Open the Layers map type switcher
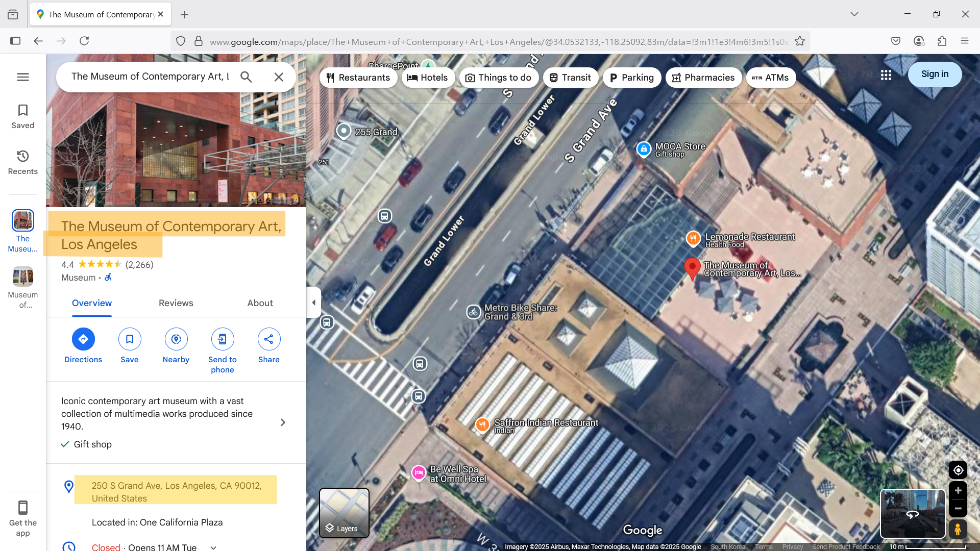The height and width of the screenshot is (551, 980). tap(344, 513)
